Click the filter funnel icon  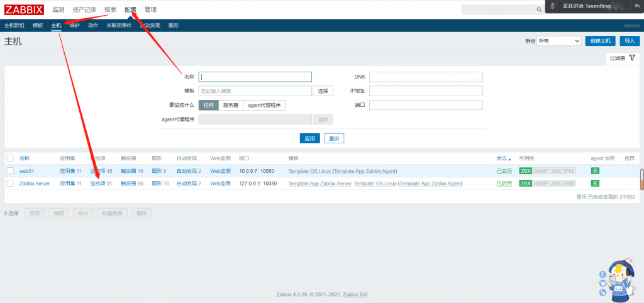[632, 58]
